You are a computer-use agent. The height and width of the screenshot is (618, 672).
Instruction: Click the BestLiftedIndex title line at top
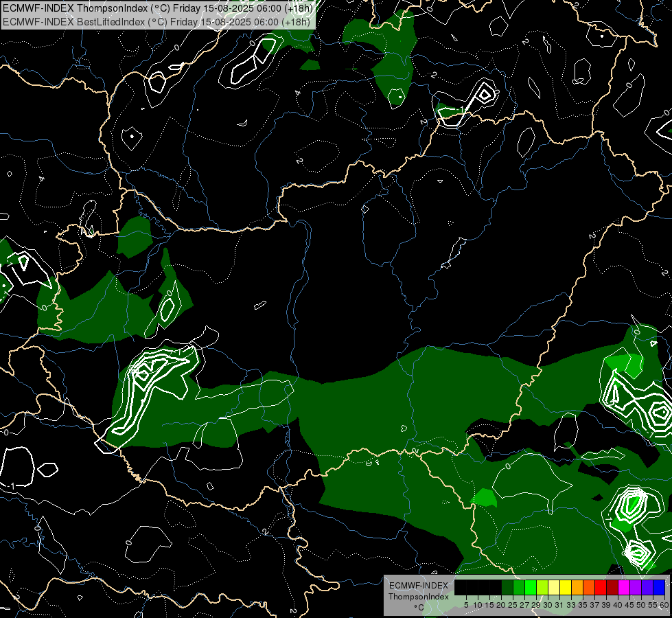click(x=157, y=21)
